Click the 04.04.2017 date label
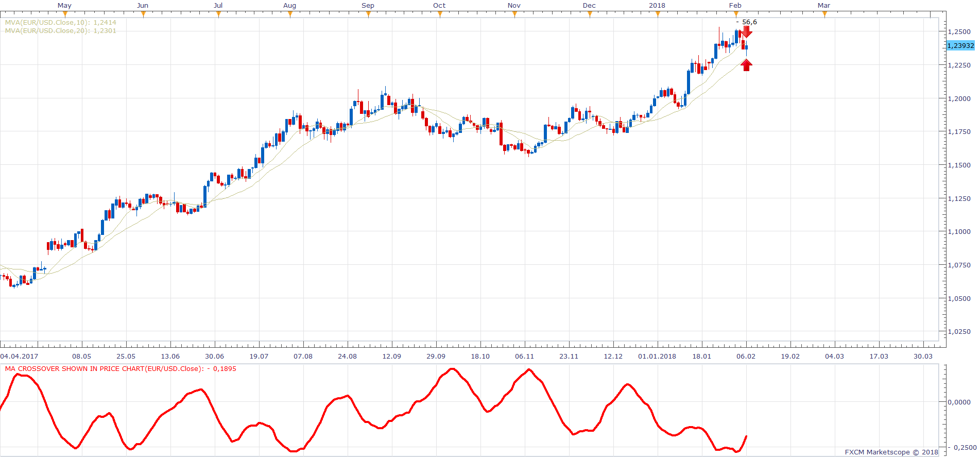The width and height of the screenshot is (980, 457). point(20,357)
